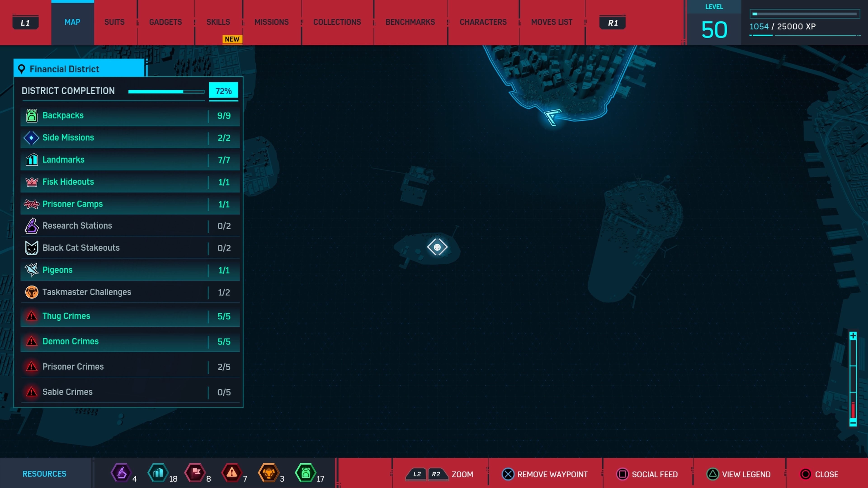Open the Suits tab
The height and width of the screenshot is (488, 868).
[114, 22]
